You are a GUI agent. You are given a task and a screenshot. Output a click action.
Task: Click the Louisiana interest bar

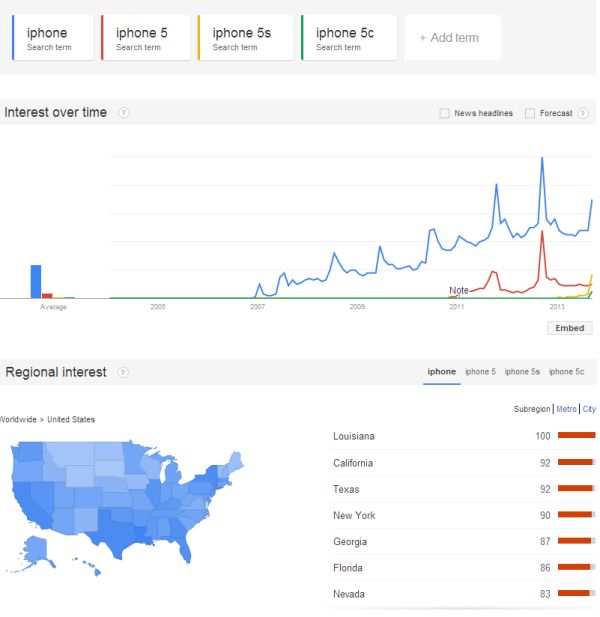(x=576, y=436)
